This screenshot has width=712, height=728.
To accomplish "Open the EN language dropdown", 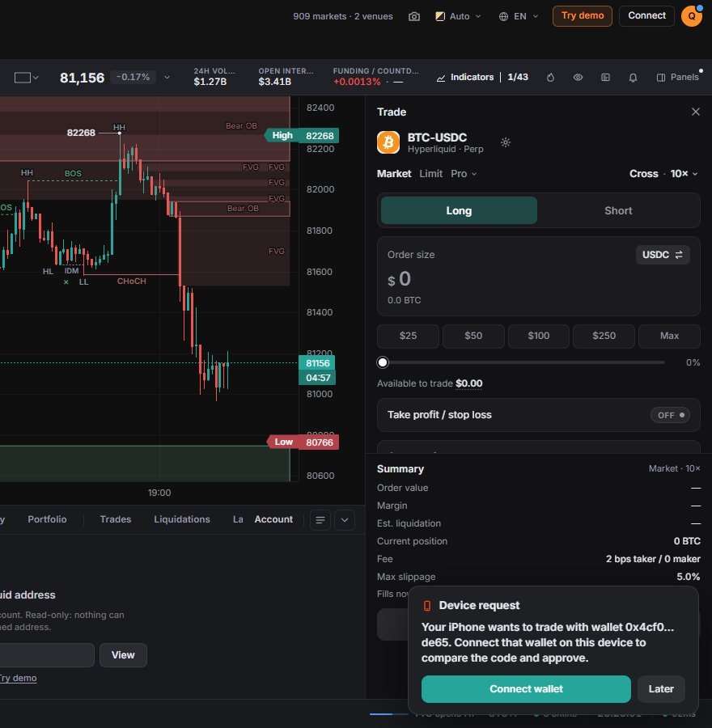I will 519,16.
